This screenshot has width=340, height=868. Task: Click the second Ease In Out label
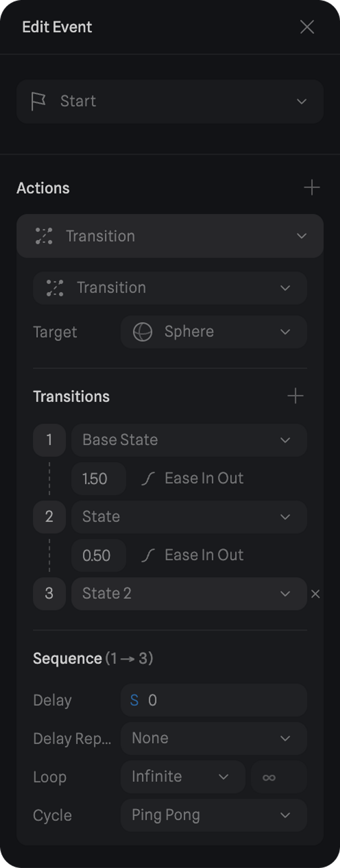click(204, 555)
